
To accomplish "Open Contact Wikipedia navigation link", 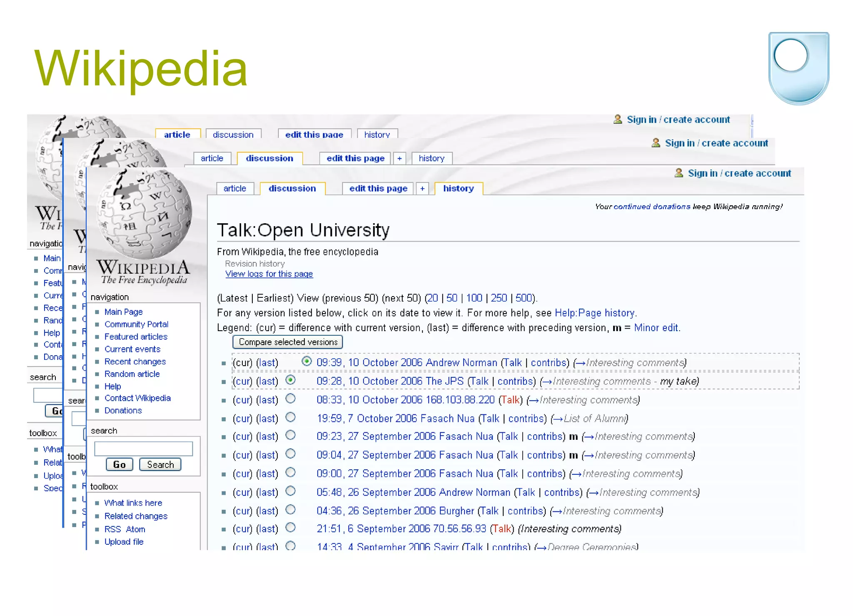I will (138, 398).
